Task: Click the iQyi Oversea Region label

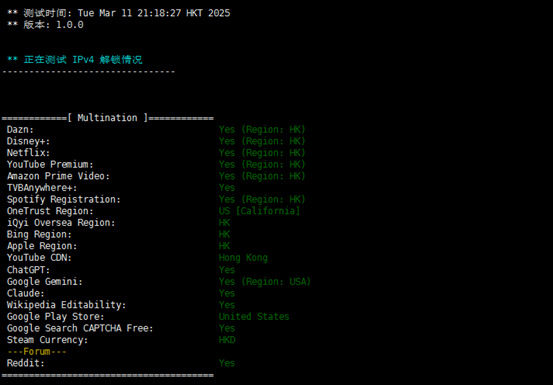Action: point(61,223)
